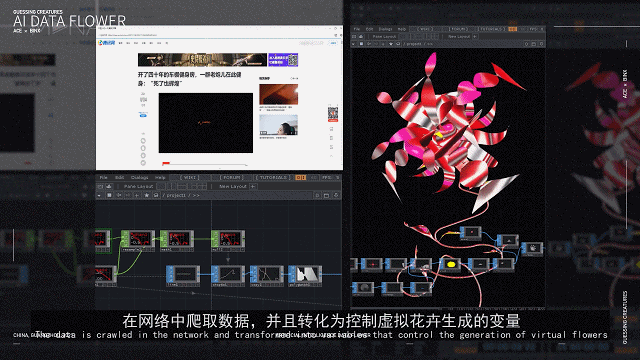Click the WIKI link button
The height and width of the screenshot is (360, 640).
(189, 178)
